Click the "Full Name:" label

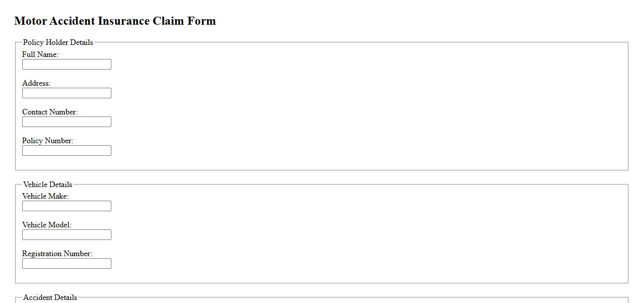click(40, 54)
